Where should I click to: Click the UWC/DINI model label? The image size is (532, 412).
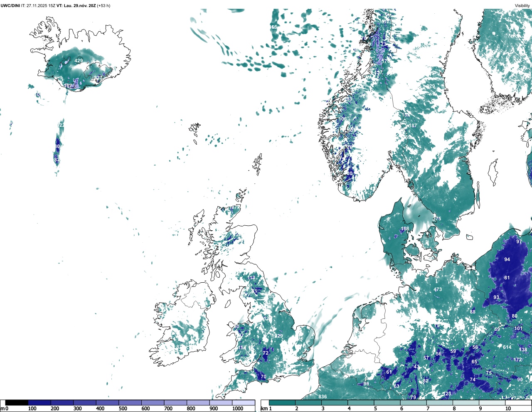coord(10,5)
